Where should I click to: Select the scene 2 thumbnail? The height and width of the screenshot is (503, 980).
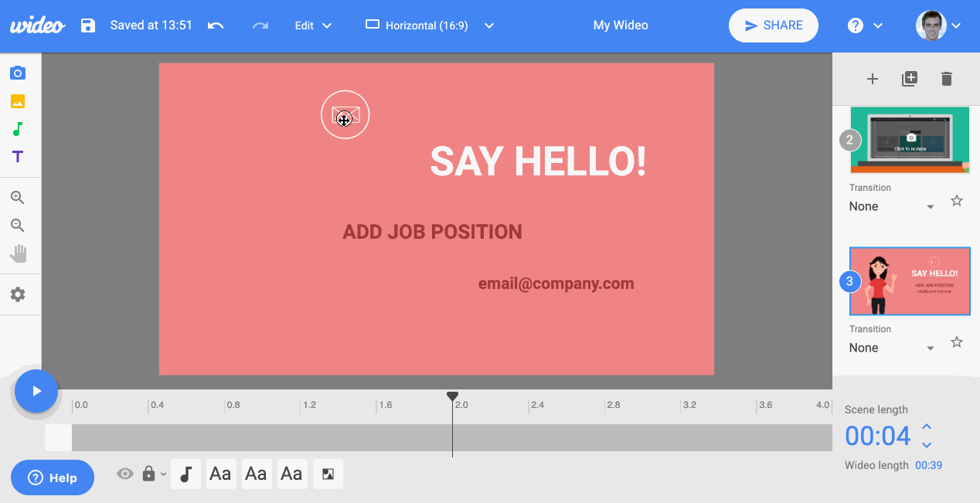click(x=910, y=140)
